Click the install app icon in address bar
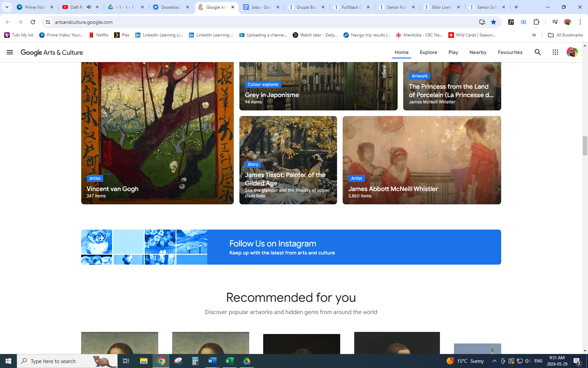The width and height of the screenshot is (588, 368). [x=482, y=22]
